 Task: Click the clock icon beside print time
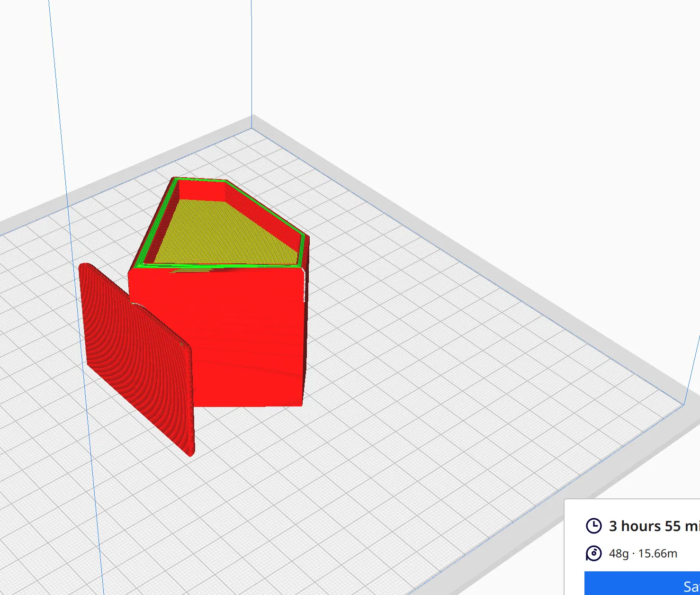pos(594,526)
